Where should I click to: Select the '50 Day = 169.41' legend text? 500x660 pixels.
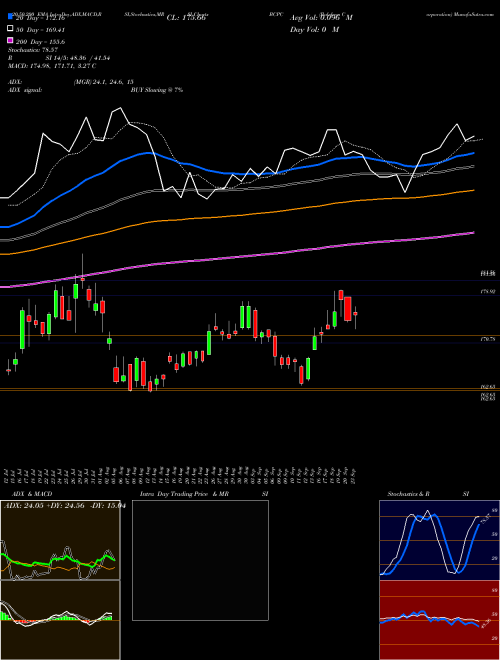click(x=40, y=29)
